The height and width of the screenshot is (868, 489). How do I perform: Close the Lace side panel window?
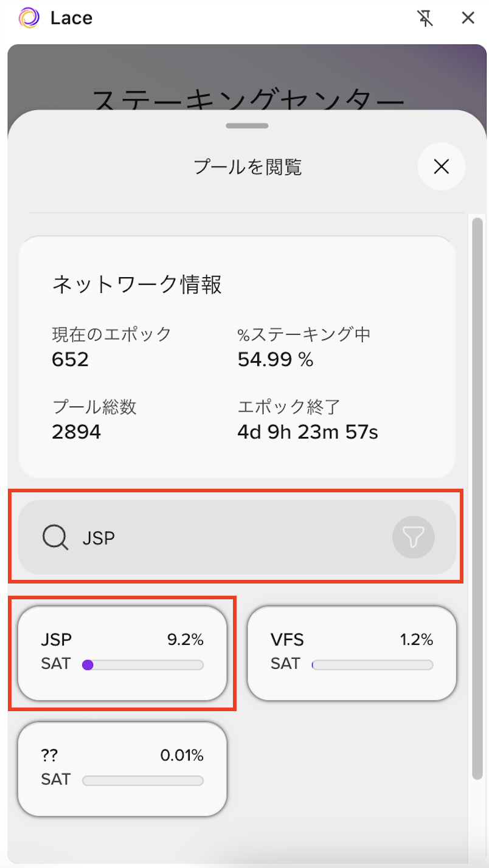pyautogui.click(x=468, y=18)
